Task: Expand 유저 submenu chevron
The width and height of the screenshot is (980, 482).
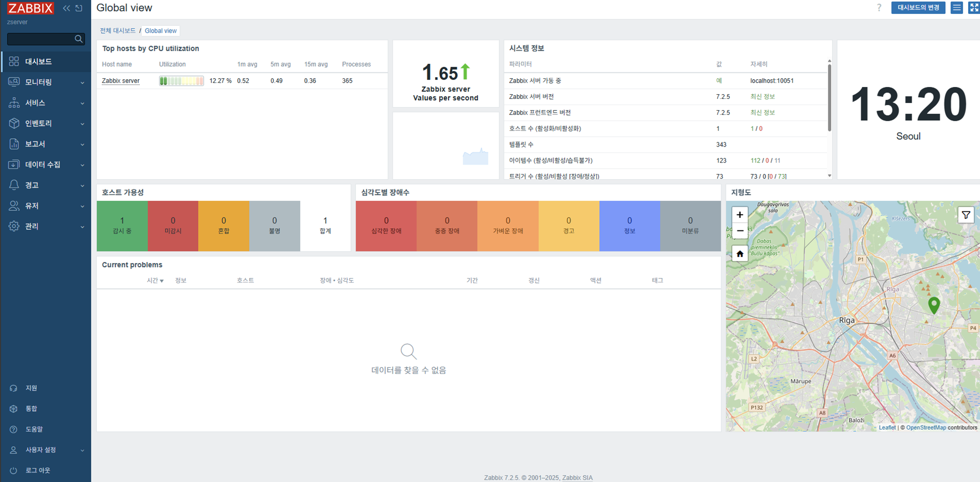Action: click(x=82, y=206)
